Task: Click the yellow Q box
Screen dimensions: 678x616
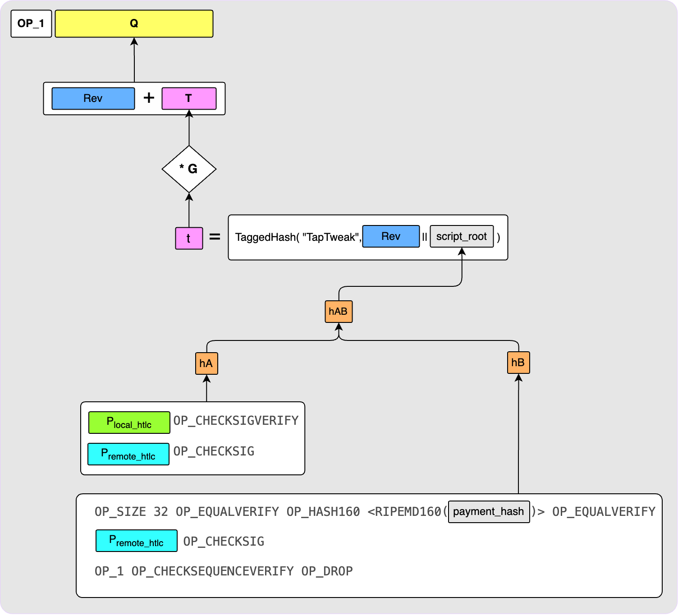Action: pos(134,24)
